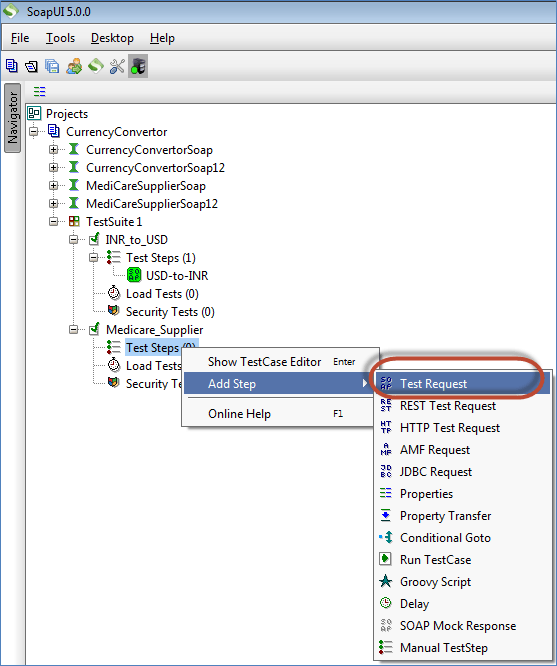Expand the CurrencyConvertorSoap interface node
The width and height of the screenshot is (557, 666).
pyautogui.click(x=54, y=150)
